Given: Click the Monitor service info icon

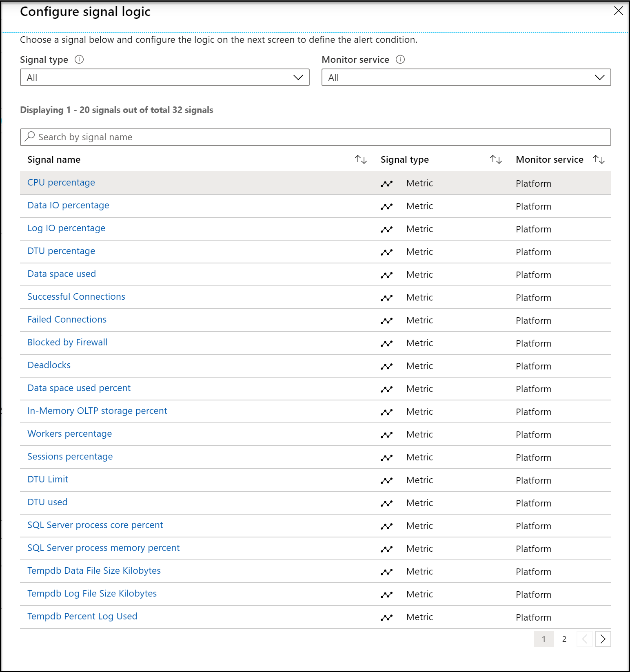Looking at the screenshot, I should [x=400, y=60].
